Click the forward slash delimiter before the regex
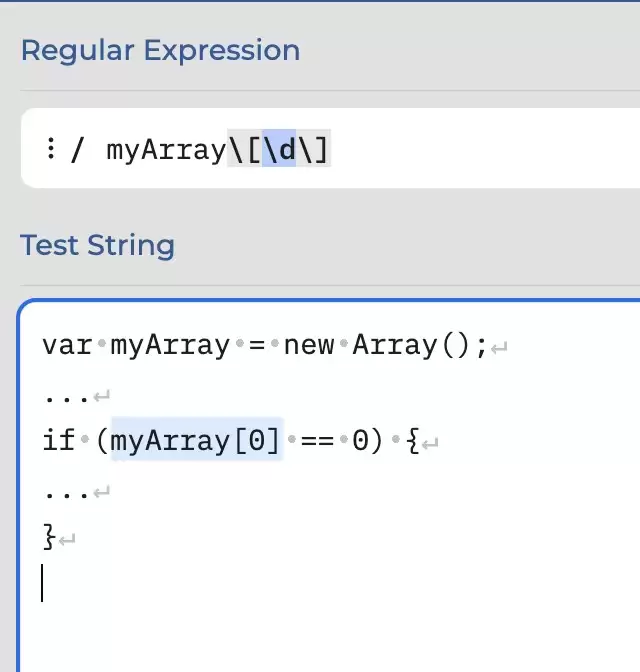Image resolution: width=640 pixels, height=672 pixels. (x=77, y=150)
